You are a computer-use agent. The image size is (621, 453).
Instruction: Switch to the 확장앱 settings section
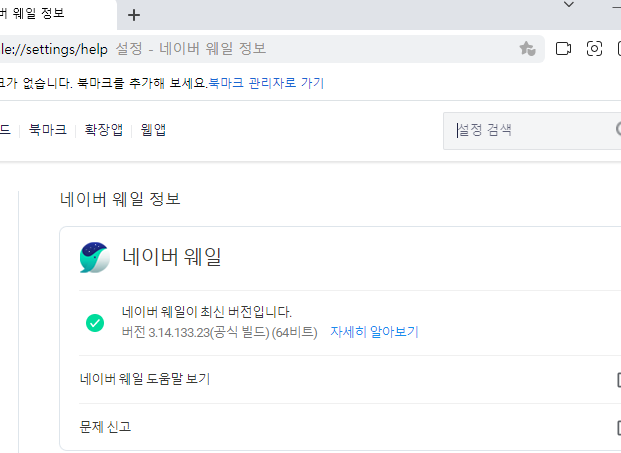click(104, 129)
